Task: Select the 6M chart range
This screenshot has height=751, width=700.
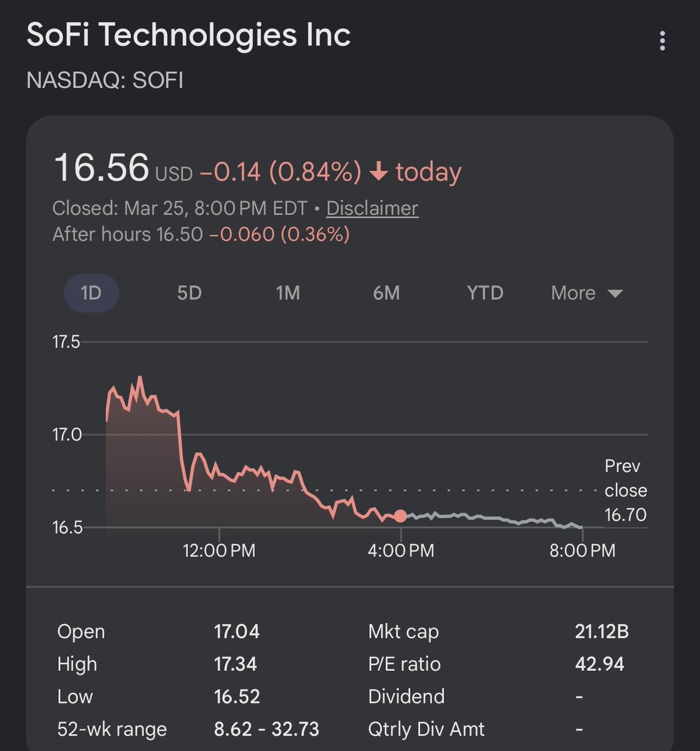Action: (x=386, y=293)
